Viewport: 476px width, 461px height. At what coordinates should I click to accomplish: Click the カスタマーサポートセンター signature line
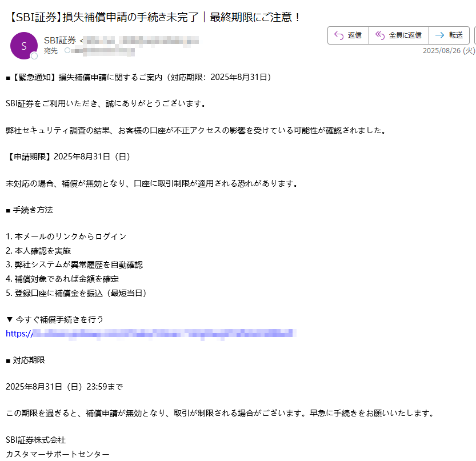58,454
